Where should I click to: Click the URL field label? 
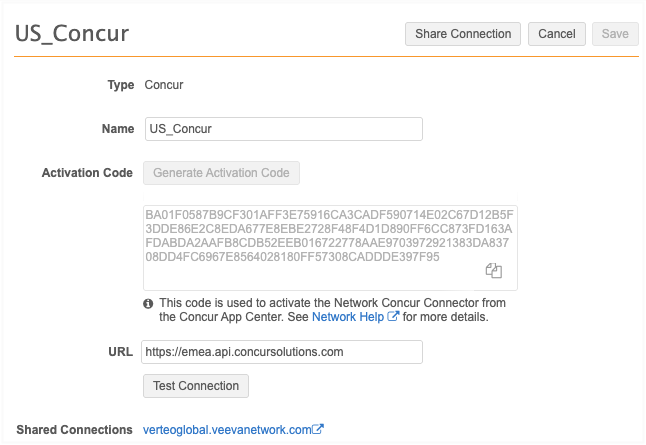pyautogui.click(x=120, y=352)
